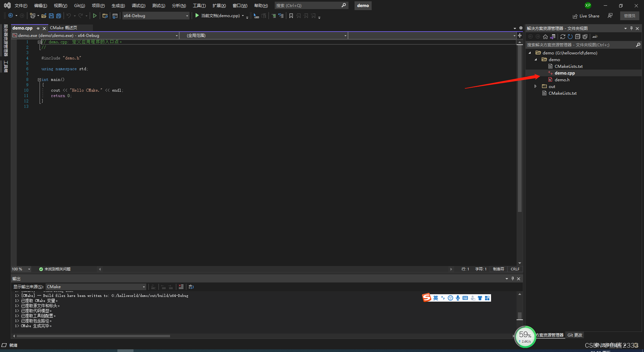Clear all output in Output window

[x=181, y=287]
